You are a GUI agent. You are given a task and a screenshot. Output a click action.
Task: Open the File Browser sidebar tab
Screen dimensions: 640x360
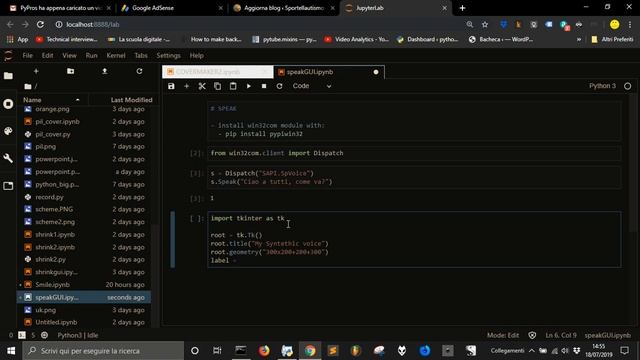pyautogui.click(x=8, y=76)
